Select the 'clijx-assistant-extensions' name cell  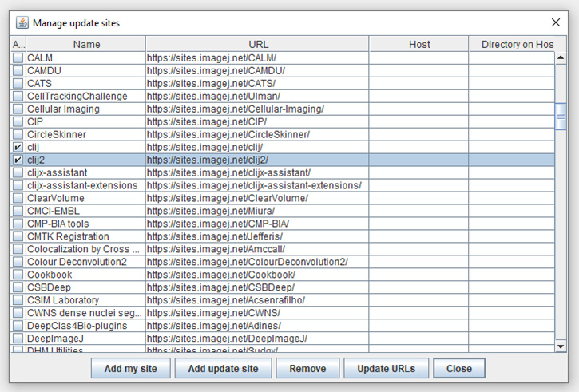point(85,185)
